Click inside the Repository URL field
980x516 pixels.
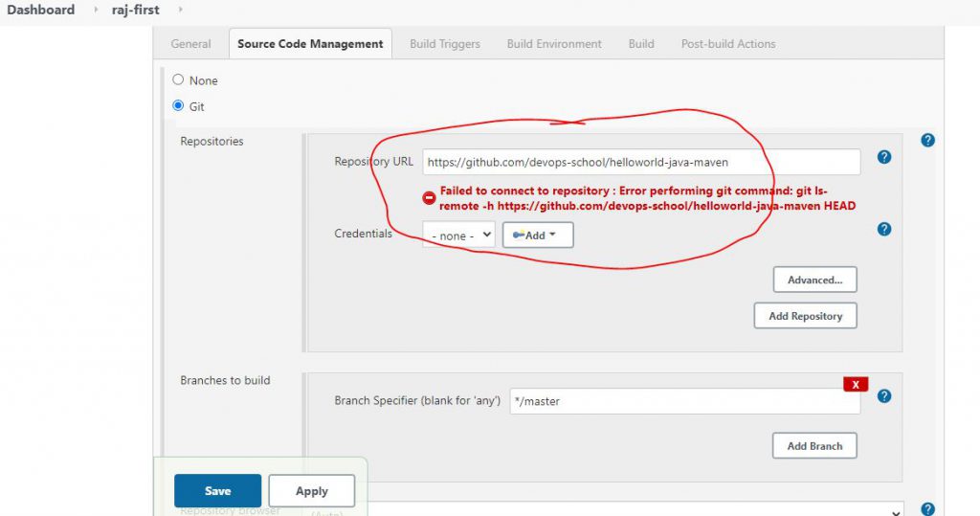click(641, 163)
